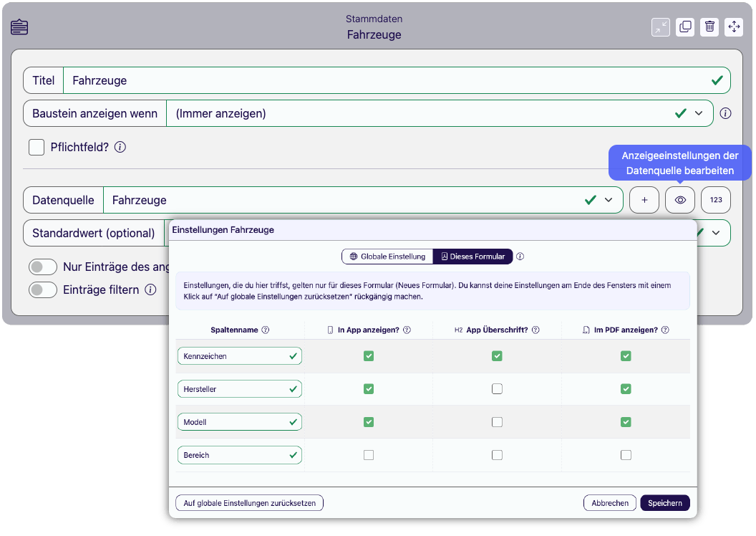Uncheck Im PDF anzeigen for Modell
This screenshot has height=536, width=756.
point(626,422)
